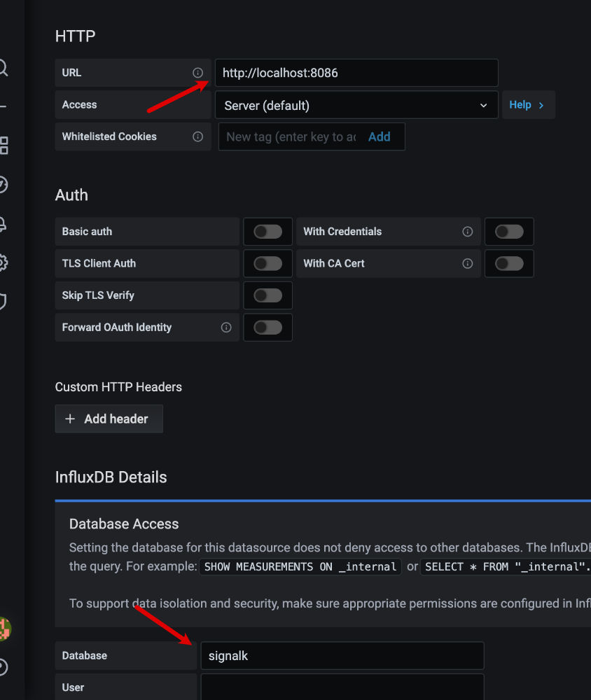591x700 pixels.
Task: Click the URL field containing http://localhost:8086
Action: tap(356, 73)
